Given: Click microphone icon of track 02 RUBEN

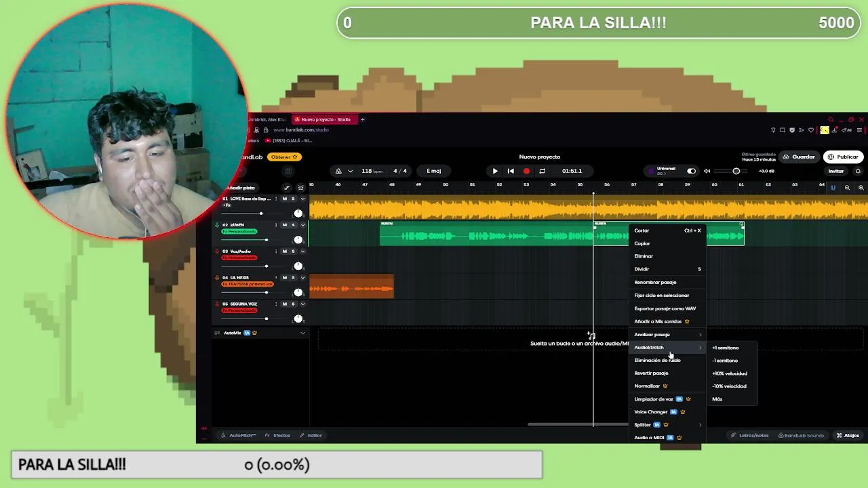Looking at the screenshot, I should (x=217, y=225).
